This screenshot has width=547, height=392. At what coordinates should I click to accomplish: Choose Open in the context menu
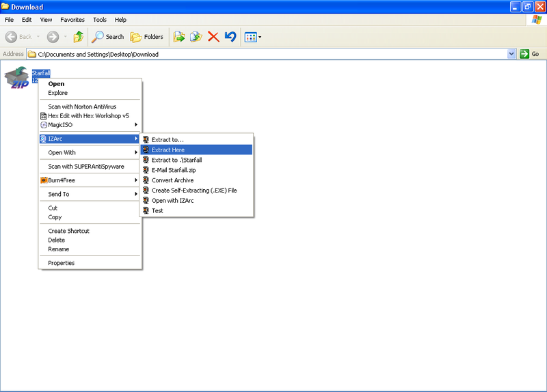90,83
